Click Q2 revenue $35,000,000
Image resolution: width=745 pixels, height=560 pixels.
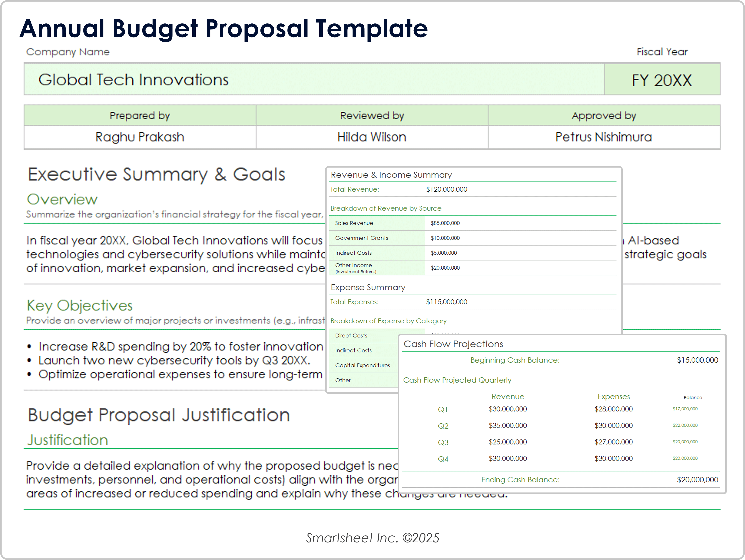tap(508, 426)
